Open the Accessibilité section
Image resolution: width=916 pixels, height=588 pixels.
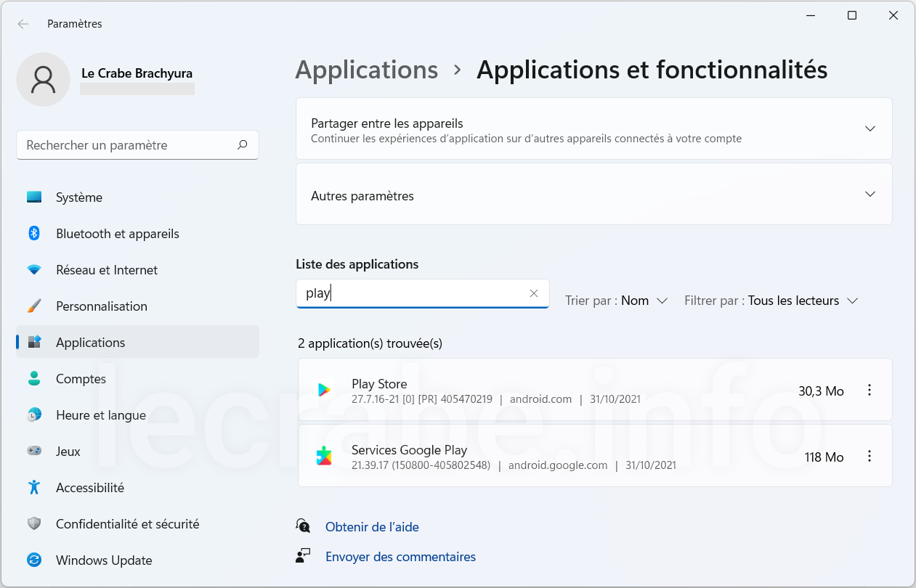pyautogui.click(x=137, y=488)
